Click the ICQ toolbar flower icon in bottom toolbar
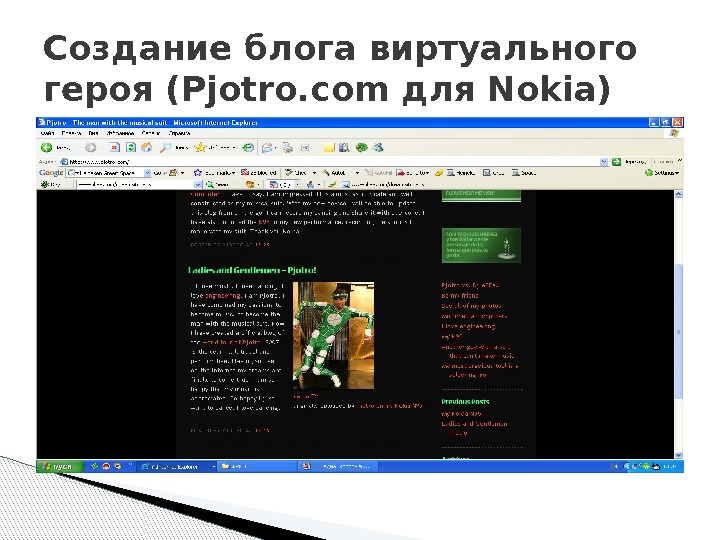 coord(45,184)
